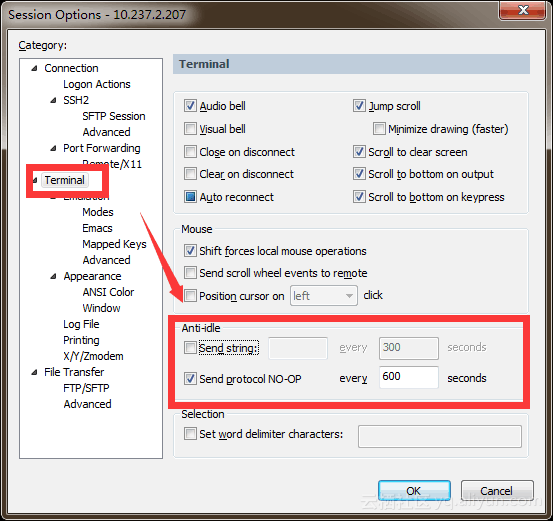The height and width of the screenshot is (521, 553).
Task: Open the left click position dropdown
Action: pos(323,296)
